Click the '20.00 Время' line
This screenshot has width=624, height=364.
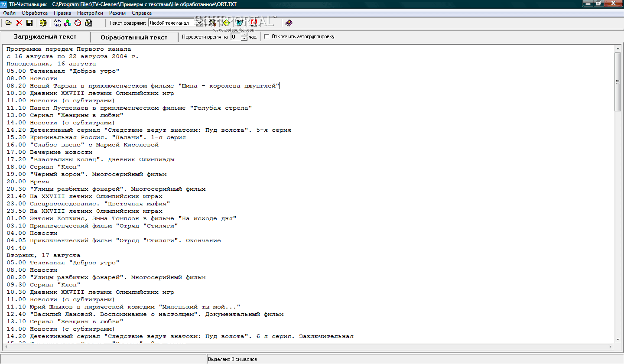pos(28,182)
